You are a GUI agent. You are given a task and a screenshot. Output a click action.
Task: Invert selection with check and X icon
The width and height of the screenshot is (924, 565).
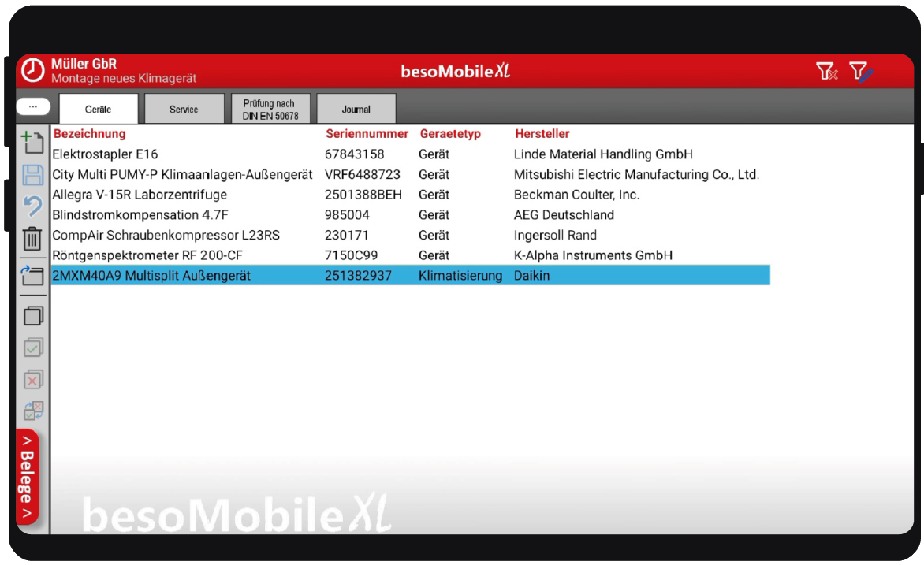click(x=33, y=411)
